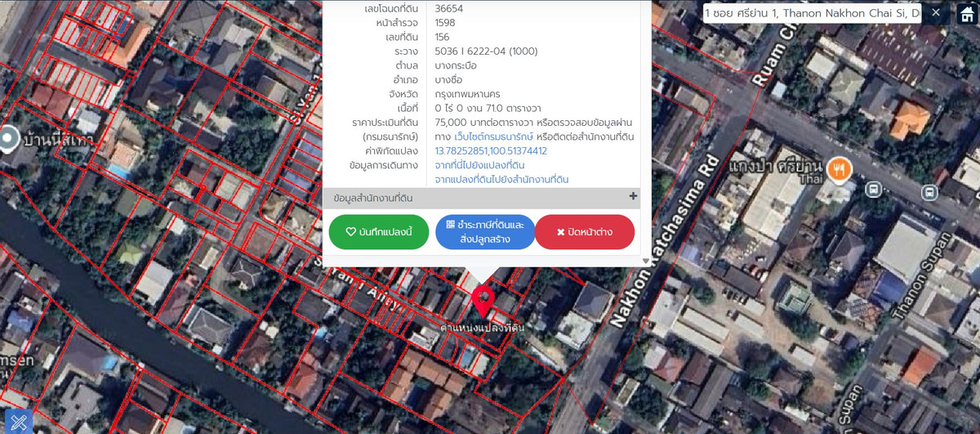Image resolution: width=980 pixels, height=434 pixels.
Task: Open the เว็บไซต์กรมธนารักษ์ link
Action: coord(493,136)
